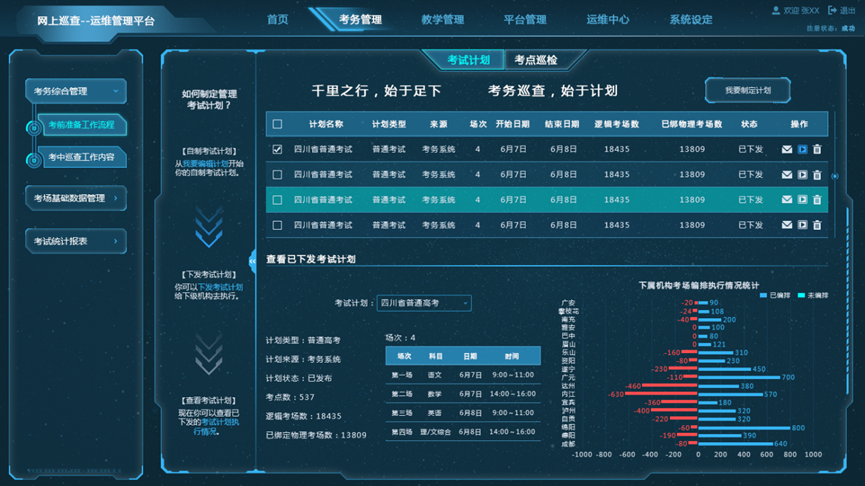Viewport: 865px width, 486px height.
Task: Open the 考试计划 dropdown showing 四川省普通高考
Action: tap(424, 303)
